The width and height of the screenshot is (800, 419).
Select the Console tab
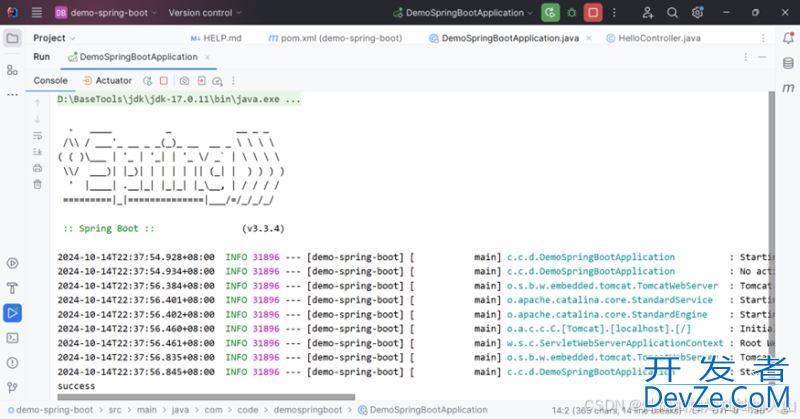(x=50, y=81)
